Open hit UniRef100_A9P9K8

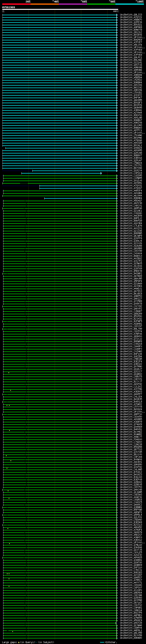[x=131, y=27]
